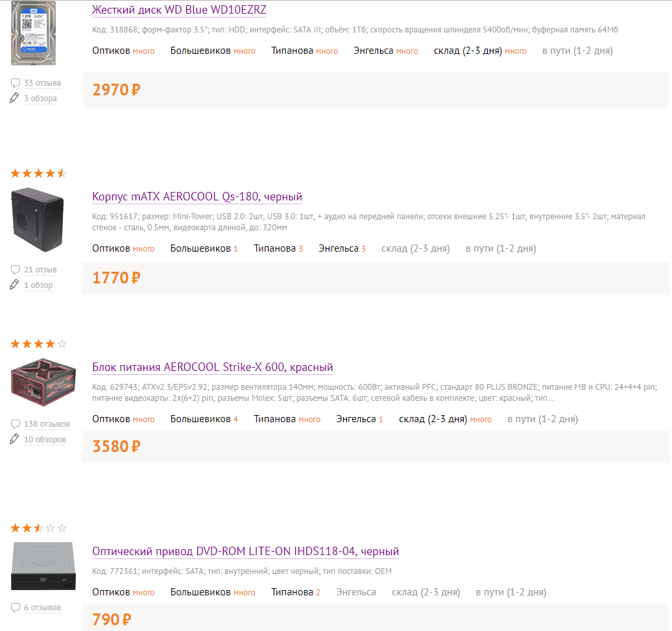Click the pencil icon beside 1 обзор

pos(14,285)
